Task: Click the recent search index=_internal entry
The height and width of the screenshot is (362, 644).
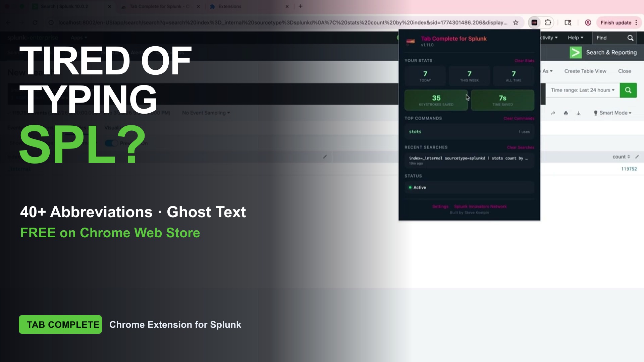Action: pos(469,160)
